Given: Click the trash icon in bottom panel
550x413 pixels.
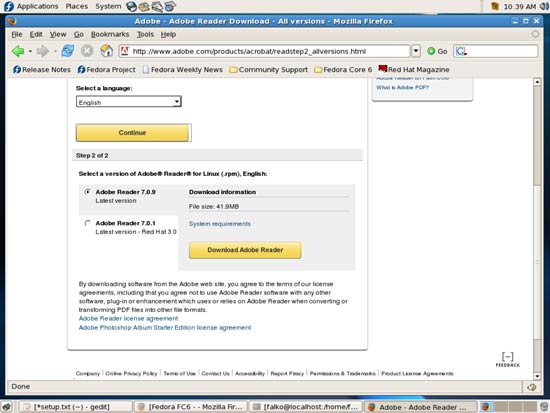Looking at the screenshot, I should tap(544, 407).
